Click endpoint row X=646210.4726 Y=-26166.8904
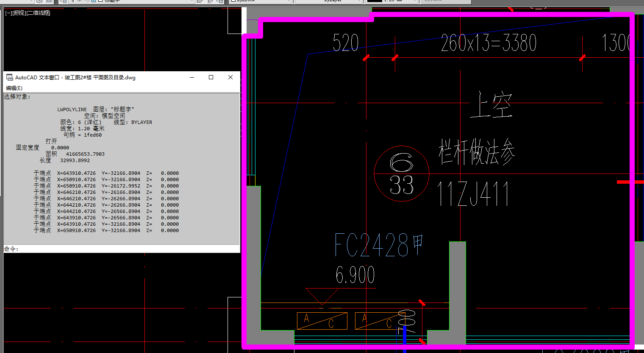The image size is (644, 353). point(106,192)
